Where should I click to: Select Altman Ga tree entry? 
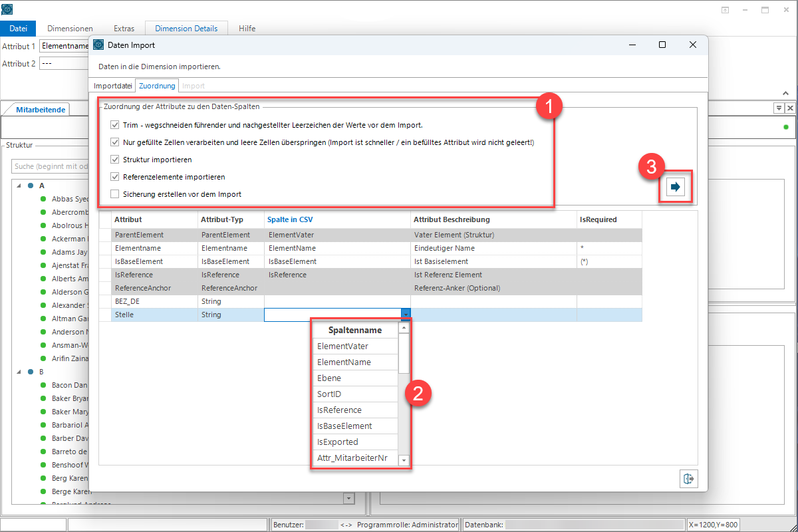pos(69,319)
